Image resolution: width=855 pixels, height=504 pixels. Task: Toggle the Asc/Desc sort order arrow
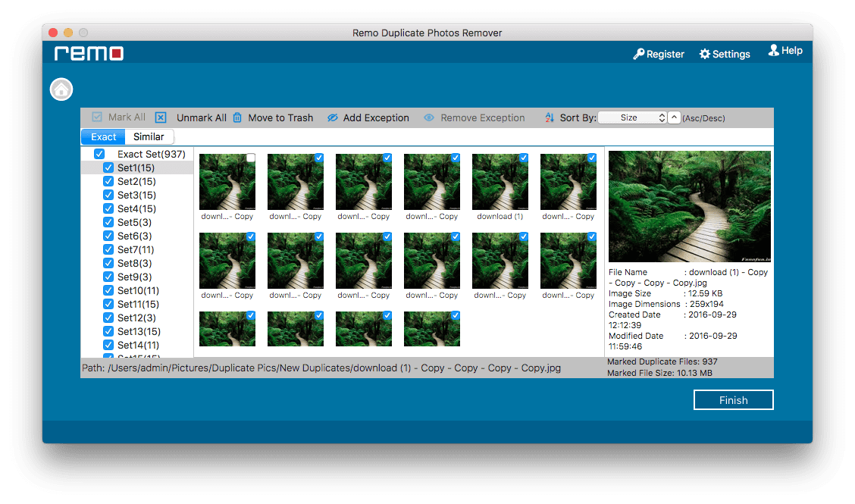[674, 117]
